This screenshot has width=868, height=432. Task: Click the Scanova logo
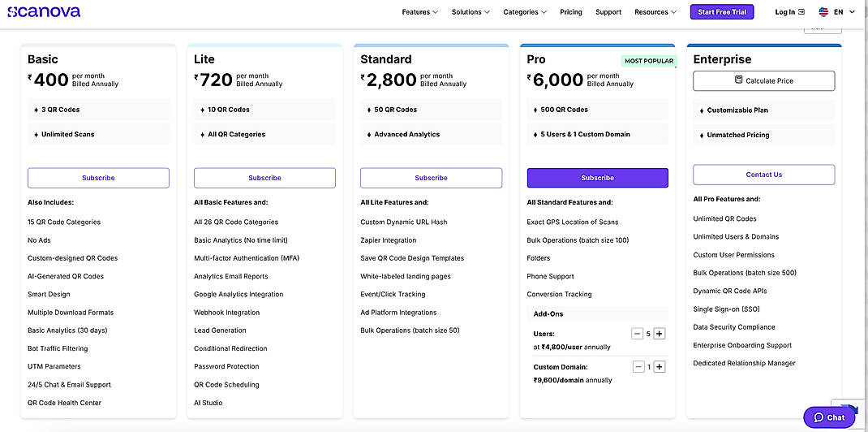44,11
